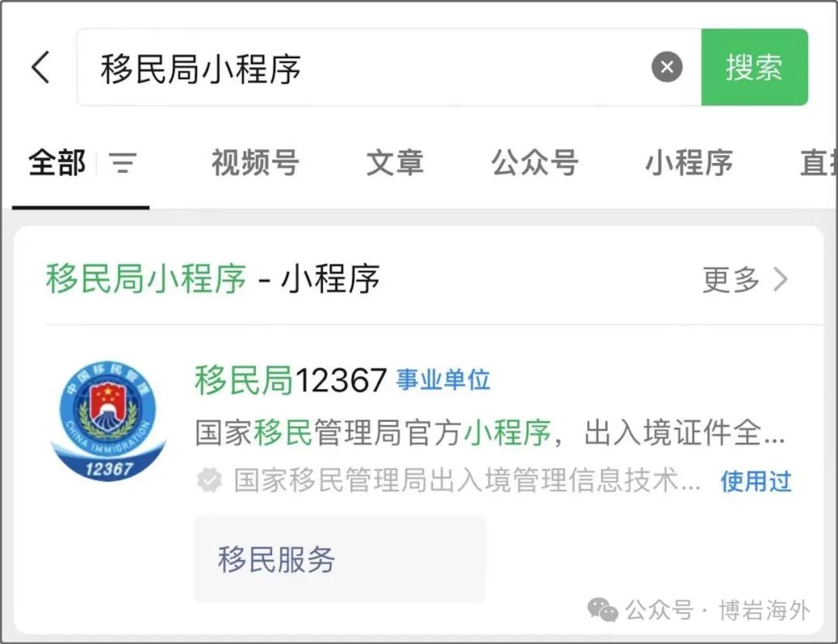Screen dimensions: 838x644
Task: Select the 全部 tab
Action: pyautogui.click(x=57, y=162)
